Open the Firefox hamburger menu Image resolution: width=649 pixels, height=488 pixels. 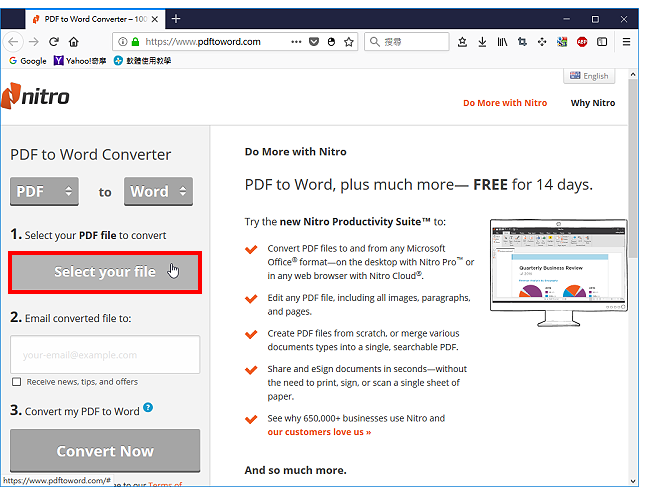[626, 42]
